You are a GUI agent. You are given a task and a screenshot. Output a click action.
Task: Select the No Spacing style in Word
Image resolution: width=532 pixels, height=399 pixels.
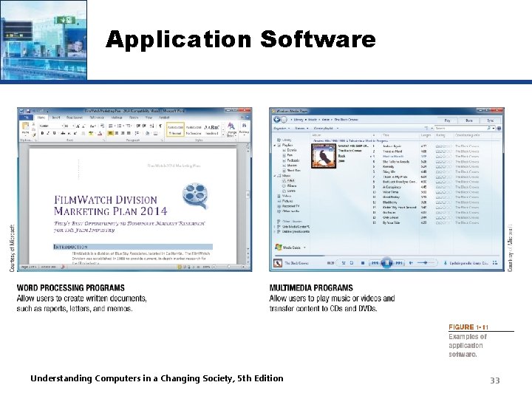pyautogui.click(x=194, y=129)
